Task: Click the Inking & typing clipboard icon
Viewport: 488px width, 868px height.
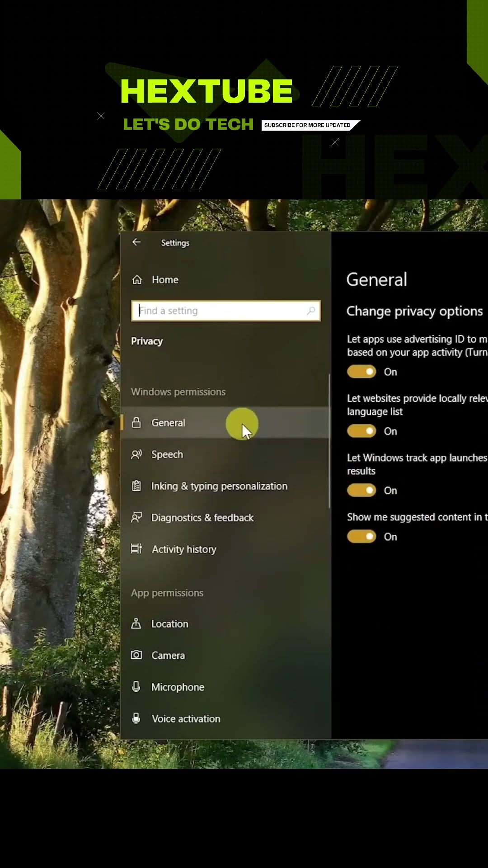Action: coord(136,486)
